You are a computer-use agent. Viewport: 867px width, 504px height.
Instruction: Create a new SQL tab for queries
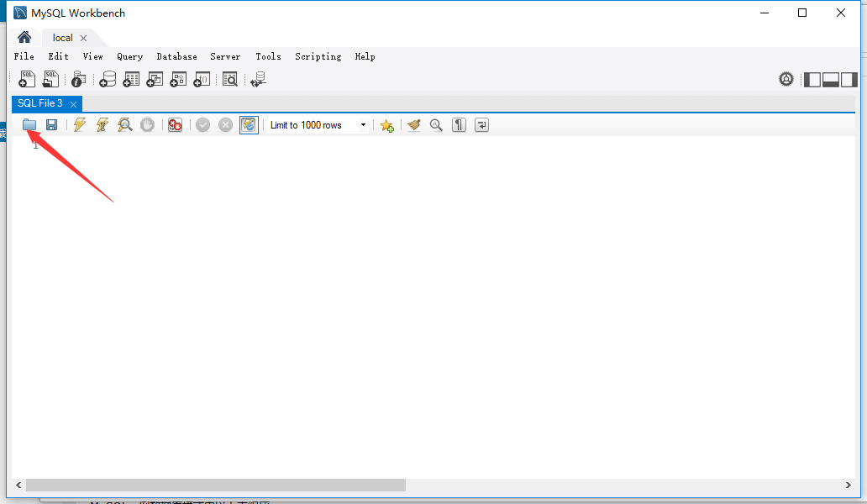coord(27,80)
